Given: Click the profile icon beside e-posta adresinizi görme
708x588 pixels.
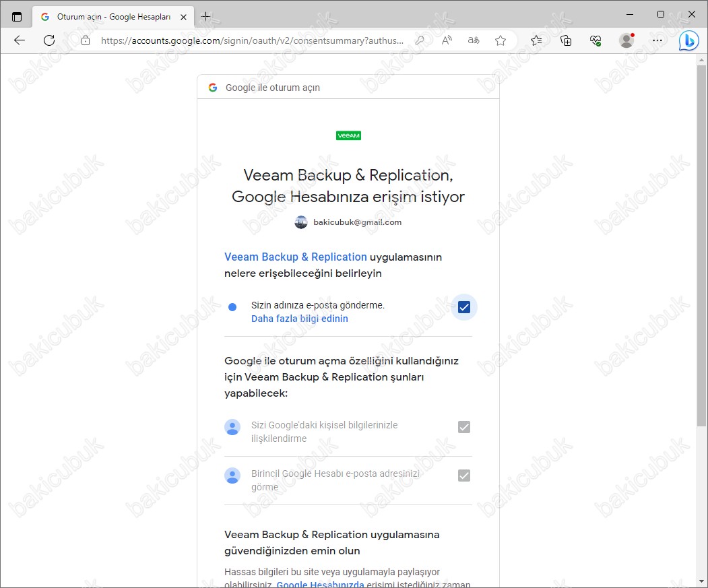Looking at the screenshot, I should click(x=232, y=476).
